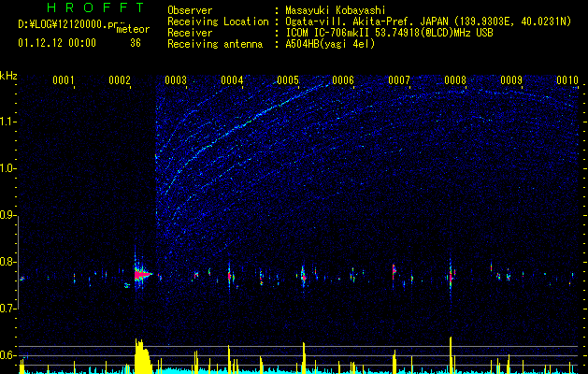Image resolution: width=588 pixels, height=374 pixels.
Task: Click time marker 0002
Action: (120, 79)
